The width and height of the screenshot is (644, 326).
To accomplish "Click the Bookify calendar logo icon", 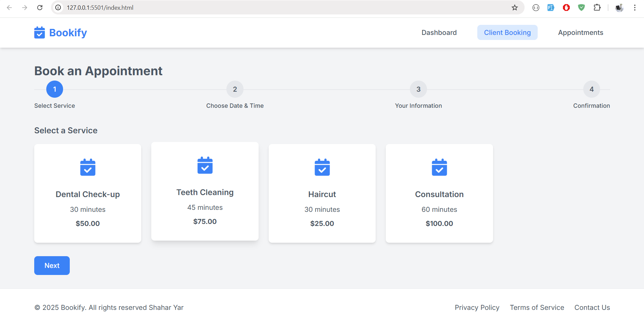I will coord(40,33).
